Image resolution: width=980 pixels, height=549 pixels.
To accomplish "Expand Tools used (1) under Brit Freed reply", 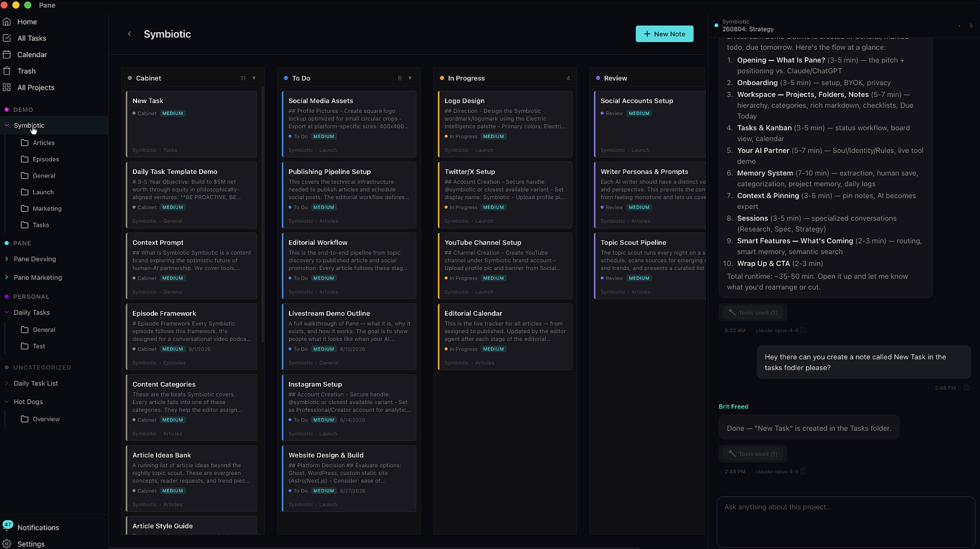I will [753, 454].
